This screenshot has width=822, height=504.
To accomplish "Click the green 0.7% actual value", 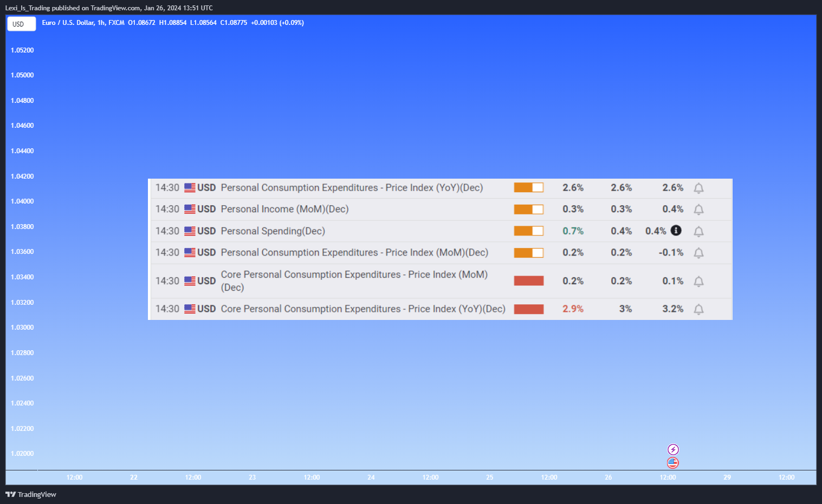I will pos(573,231).
